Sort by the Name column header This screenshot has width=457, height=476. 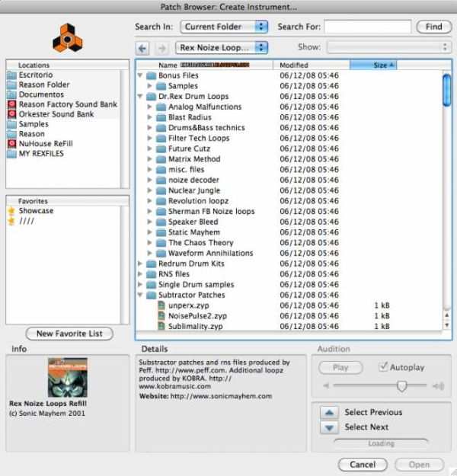tap(205, 65)
